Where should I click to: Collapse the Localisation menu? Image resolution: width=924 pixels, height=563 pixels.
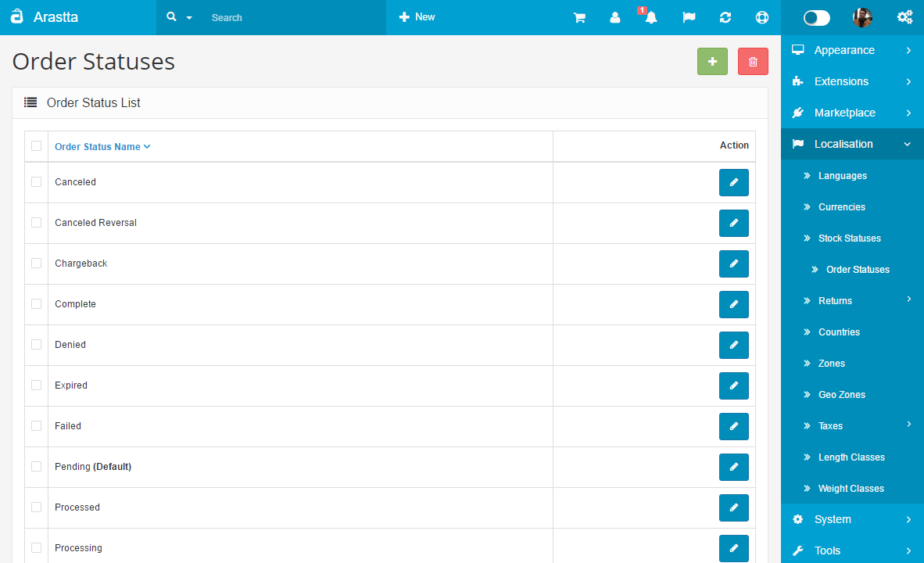coord(852,144)
